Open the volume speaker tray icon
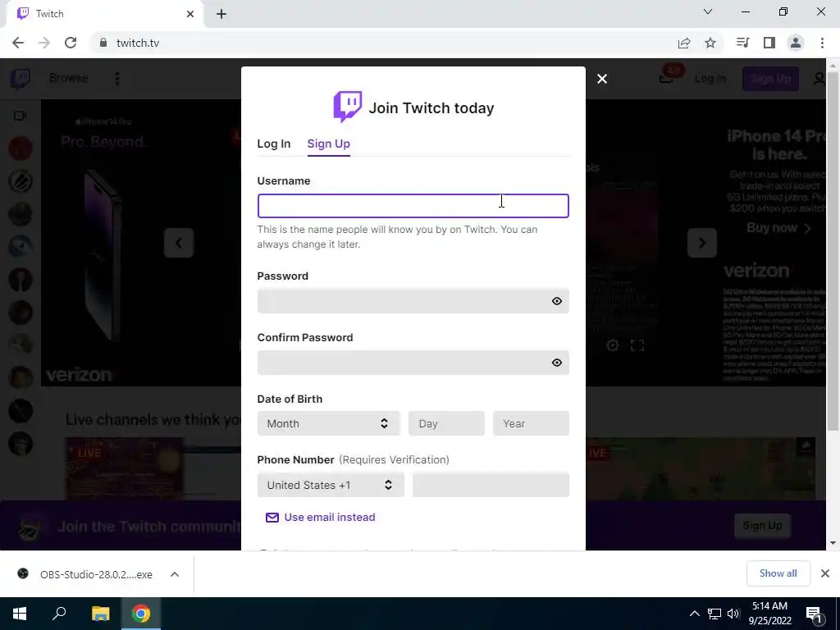The width and height of the screenshot is (840, 630). point(733,614)
